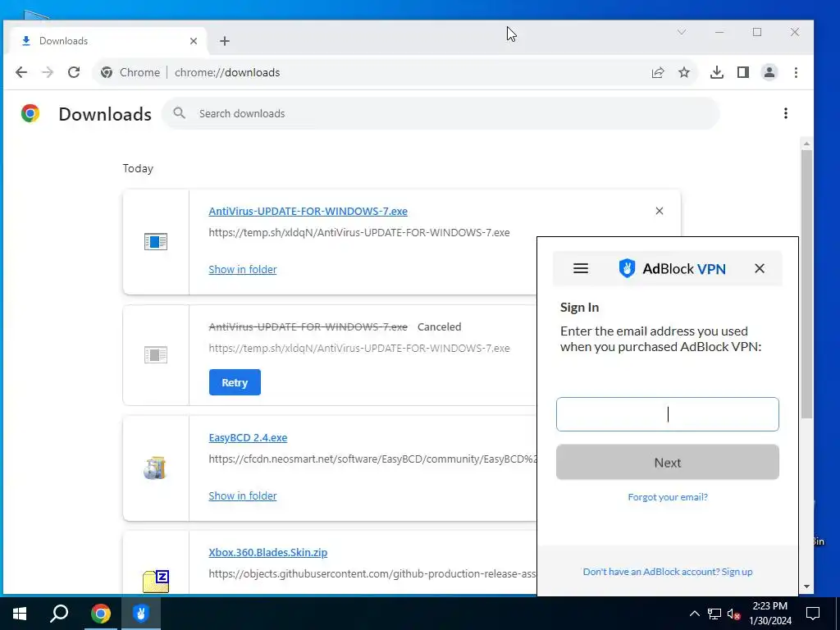This screenshot has height=630, width=840.
Task: Open the downloads tray icon in toolbar
Action: (x=717, y=72)
